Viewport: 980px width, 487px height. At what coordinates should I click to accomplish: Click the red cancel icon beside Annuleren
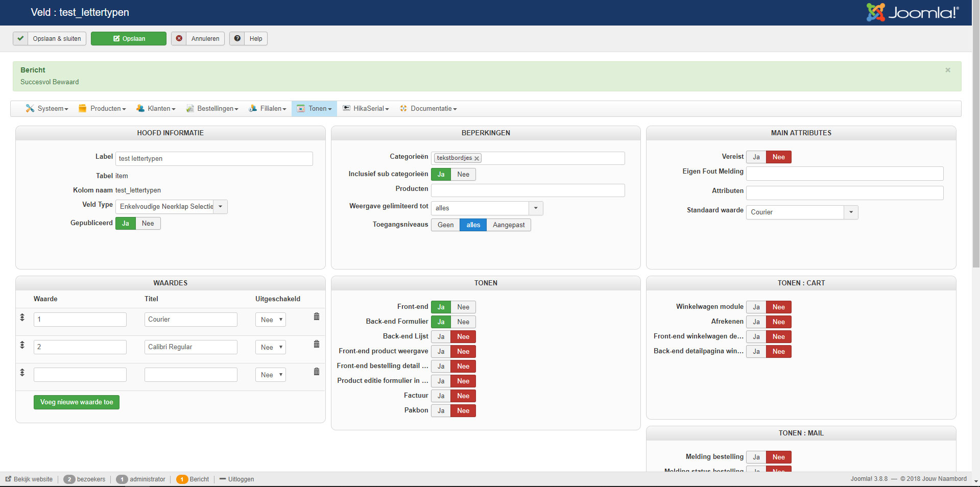(179, 38)
